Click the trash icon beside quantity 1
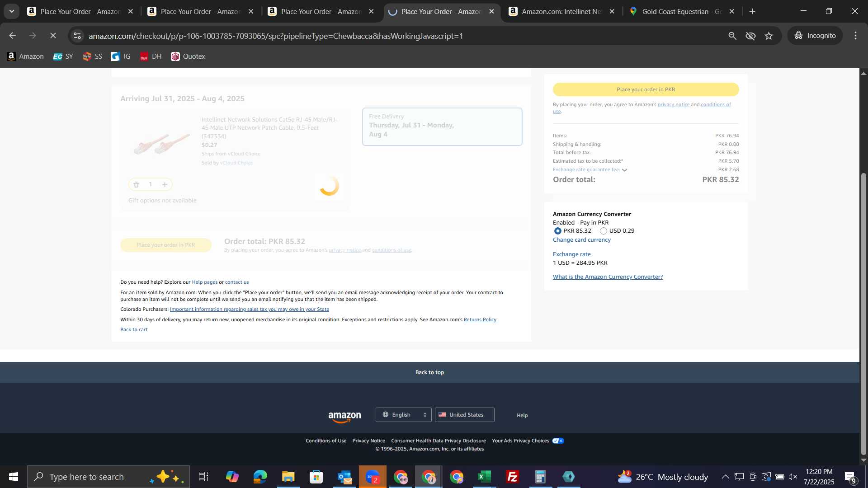868x488 pixels. point(136,184)
